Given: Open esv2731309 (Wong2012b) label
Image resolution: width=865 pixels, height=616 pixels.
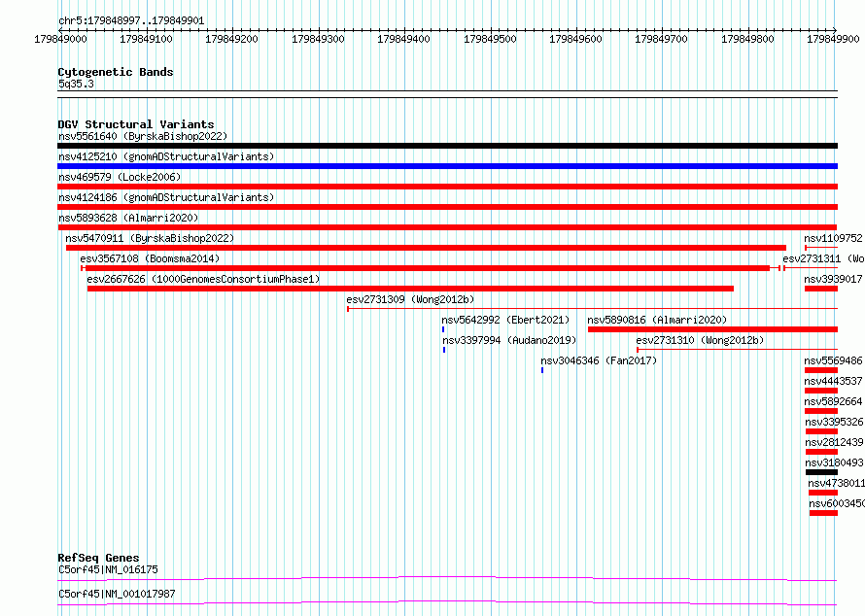Looking at the screenshot, I should click(x=410, y=299).
